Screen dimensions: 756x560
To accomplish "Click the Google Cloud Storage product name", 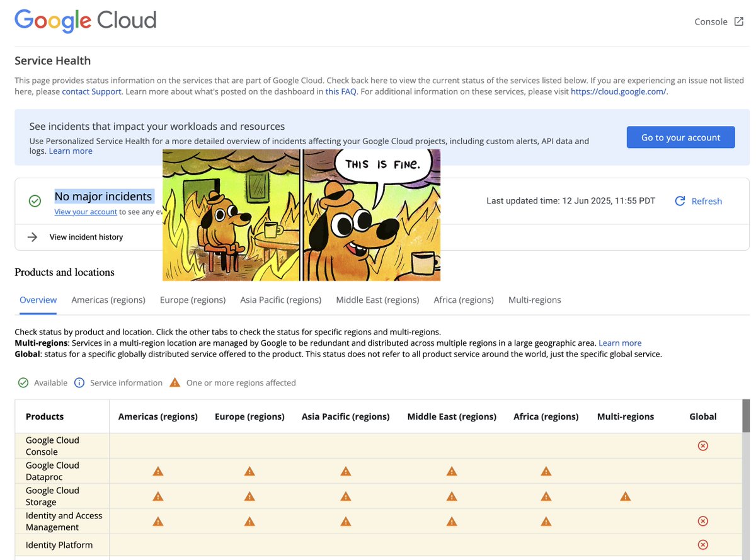I will pos(52,496).
